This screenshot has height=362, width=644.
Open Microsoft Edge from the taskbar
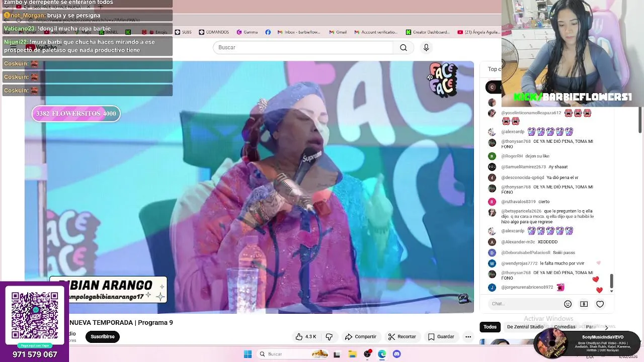coord(382,354)
